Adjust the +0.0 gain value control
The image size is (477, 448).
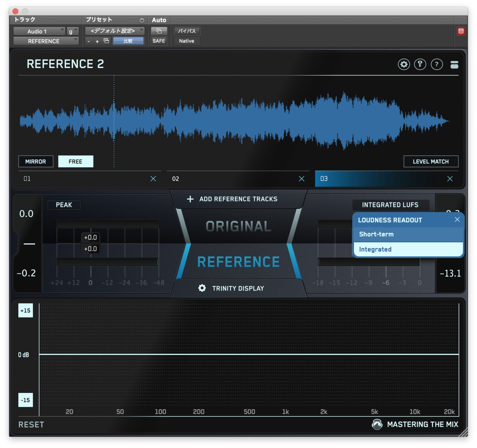pos(90,237)
